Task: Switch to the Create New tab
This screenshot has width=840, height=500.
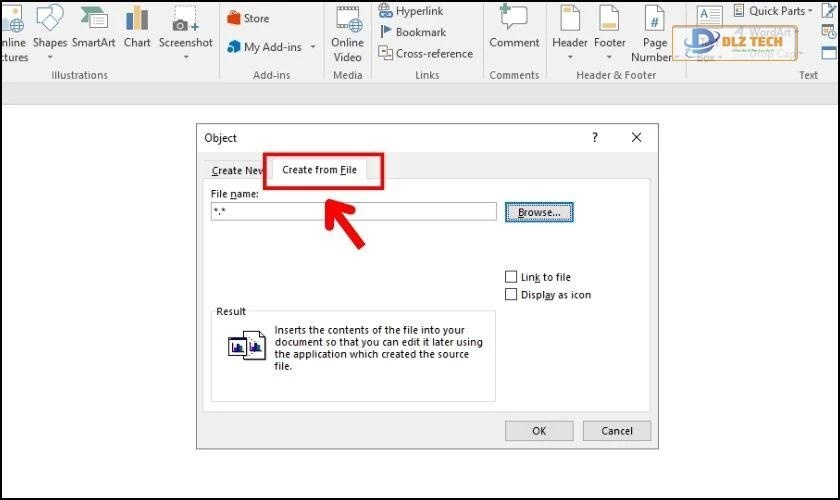Action: 236,171
